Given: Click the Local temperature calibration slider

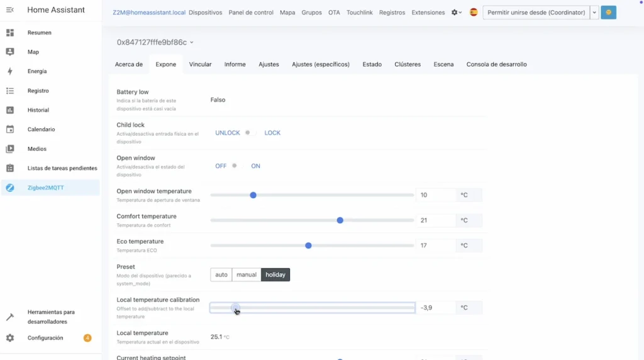Looking at the screenshot, I should click(x=312, y=308).
